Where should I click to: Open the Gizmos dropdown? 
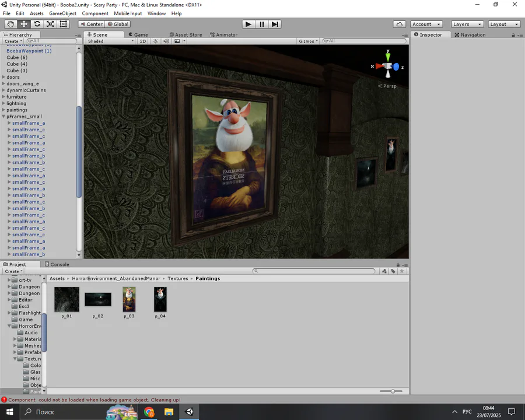tap(308, 41)
